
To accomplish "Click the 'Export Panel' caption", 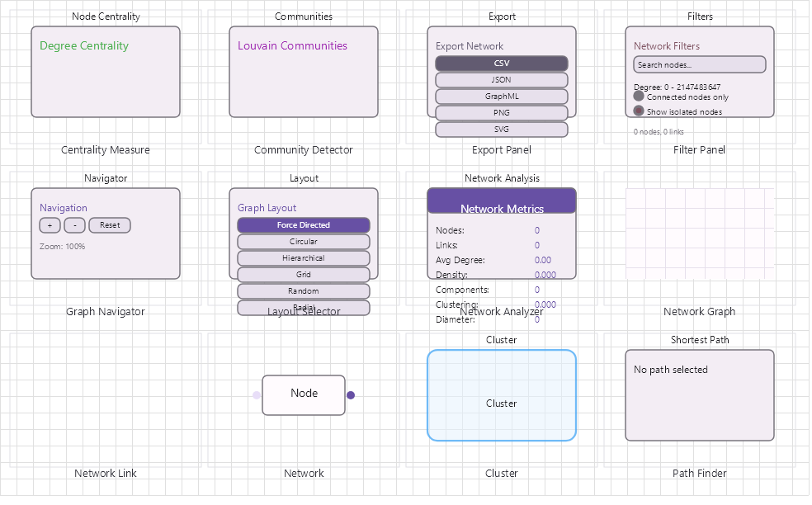I will pyautogui.click(x=501, y=149).
